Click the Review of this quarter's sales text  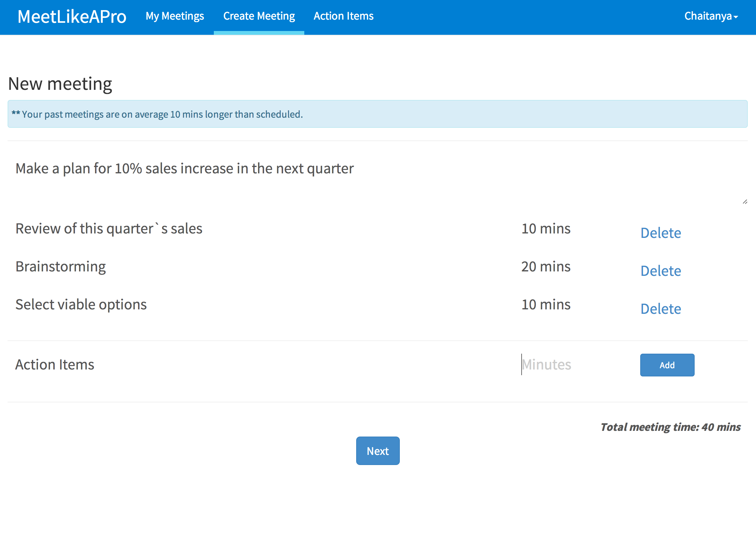pyautogui.click(x=109, y=229)
